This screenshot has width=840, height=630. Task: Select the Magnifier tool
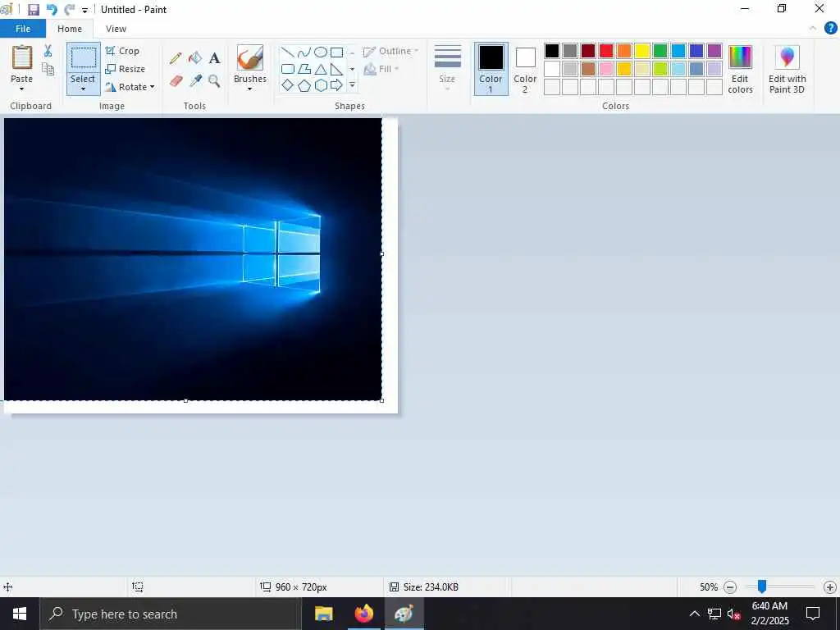click(214, 81)
